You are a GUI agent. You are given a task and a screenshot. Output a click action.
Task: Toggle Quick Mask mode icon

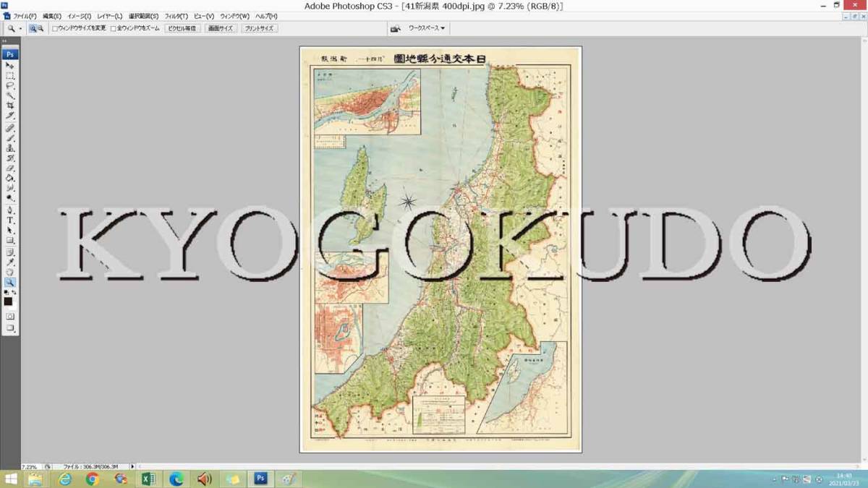point(10,317)
